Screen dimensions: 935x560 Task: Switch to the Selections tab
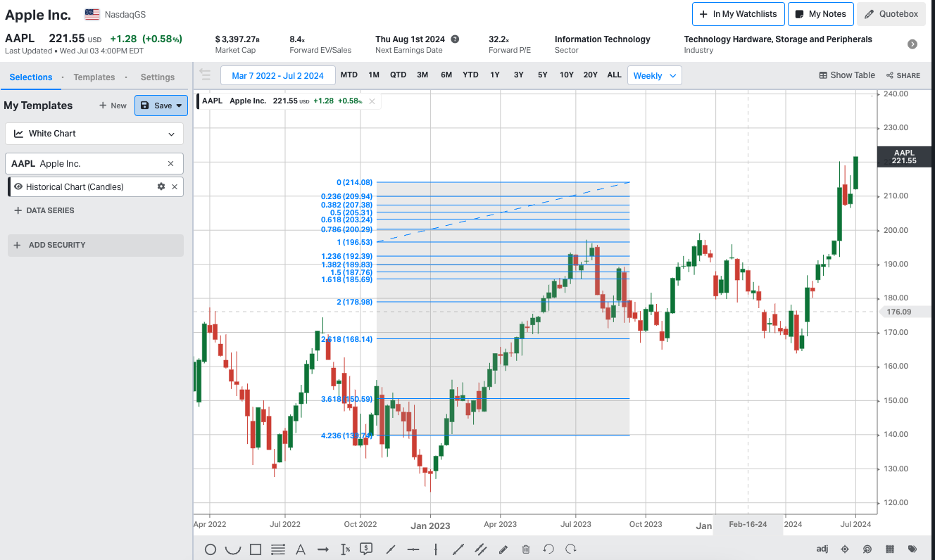(x=31, y=77)
